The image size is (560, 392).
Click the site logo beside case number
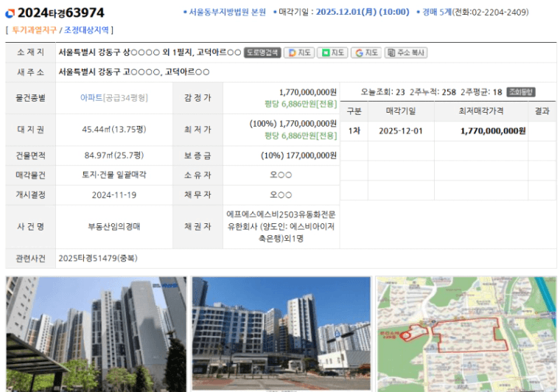coord(10,13)
